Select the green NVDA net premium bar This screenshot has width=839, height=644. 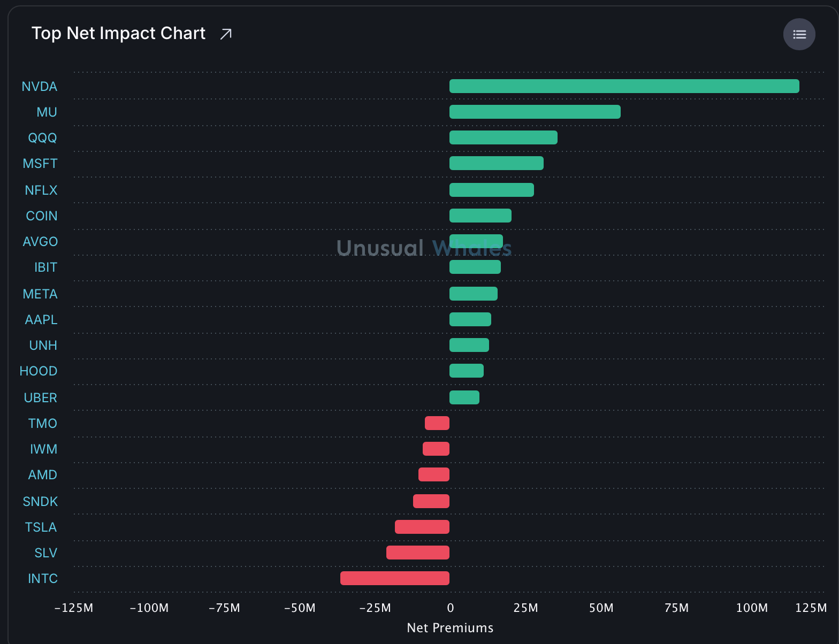coord(624,86)
